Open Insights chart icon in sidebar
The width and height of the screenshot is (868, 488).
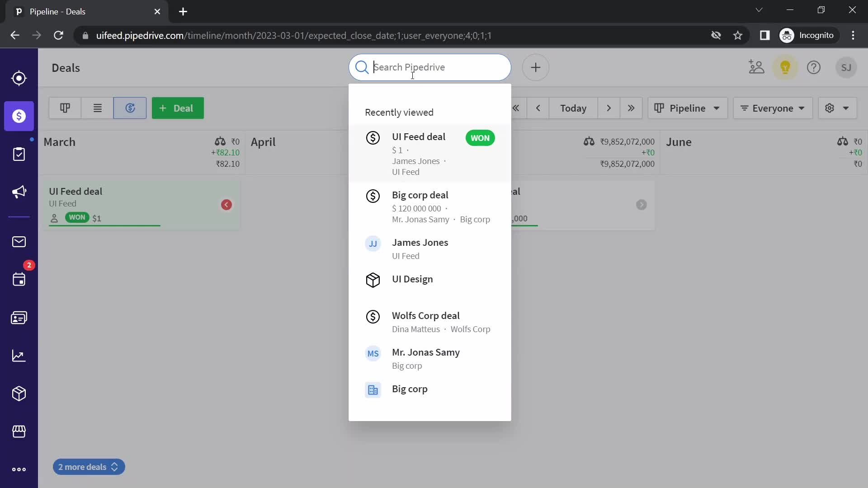(x=19, y=356)
